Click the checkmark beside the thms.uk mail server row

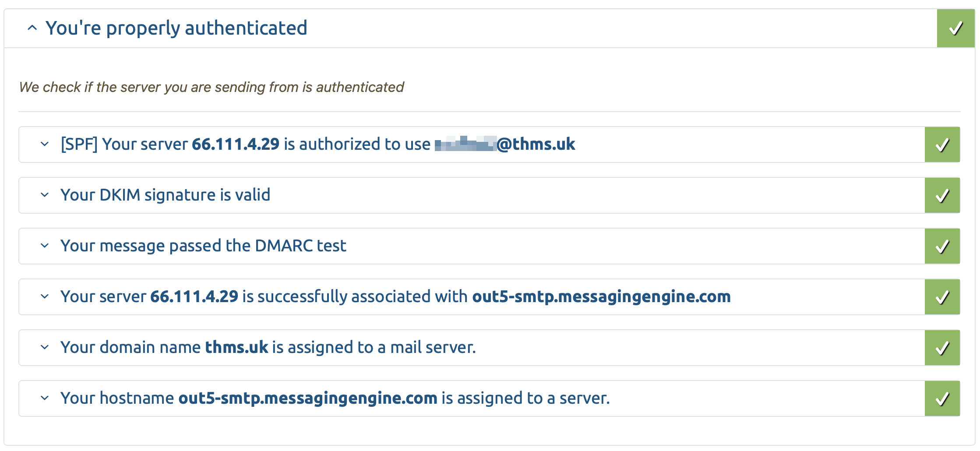click(x=942, y=348)
